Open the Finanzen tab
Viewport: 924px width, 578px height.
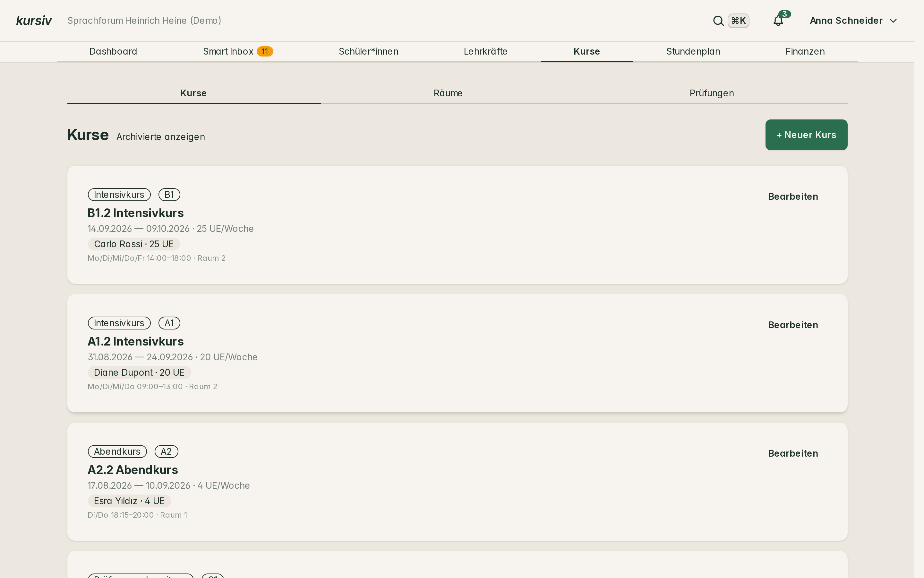(805, 52)
